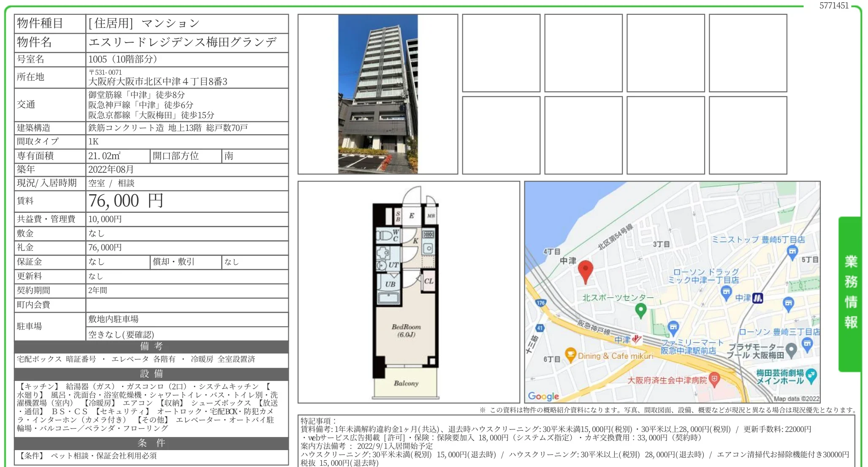
Task: Select the 大阪府済生会中津病院 hospital pin
Action: pyautogui.click(x=714, y=379)
